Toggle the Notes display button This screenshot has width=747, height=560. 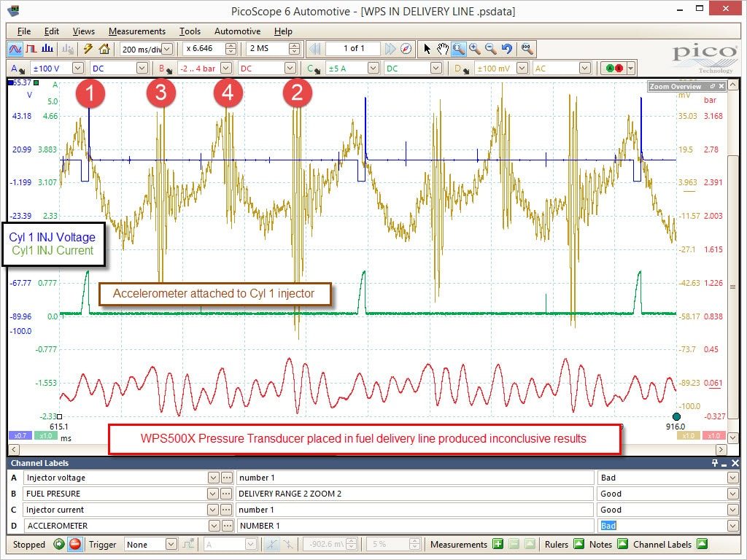(x=622, y=544)
